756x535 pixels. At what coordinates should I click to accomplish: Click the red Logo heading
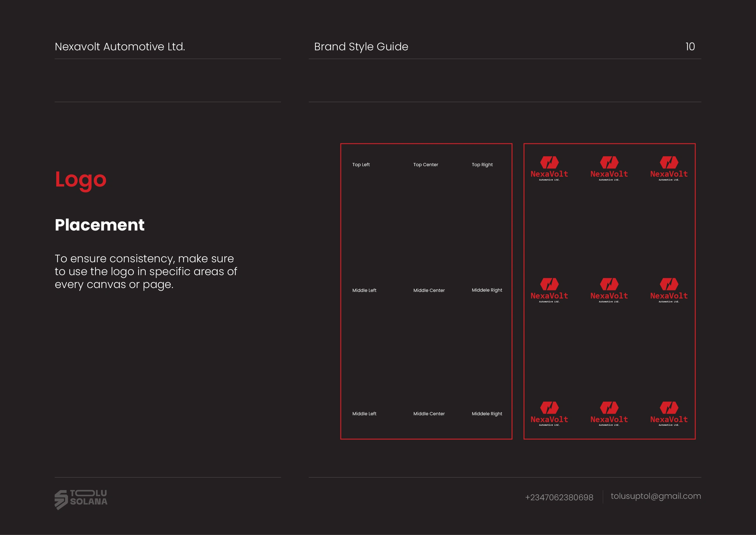point(81,180)
